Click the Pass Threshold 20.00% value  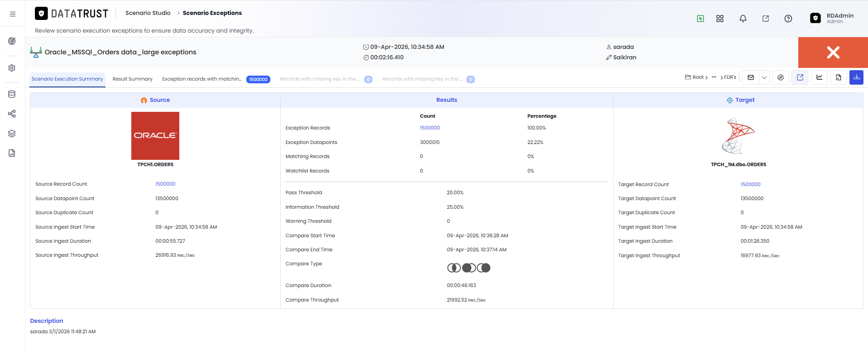(455, 193)
